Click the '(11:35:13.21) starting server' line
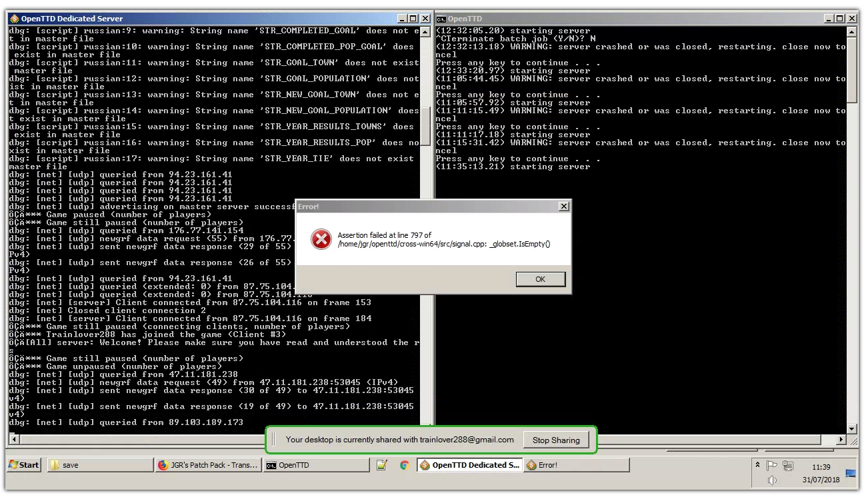The width and height of the screenshot is (868, 497). click(513, 167)
